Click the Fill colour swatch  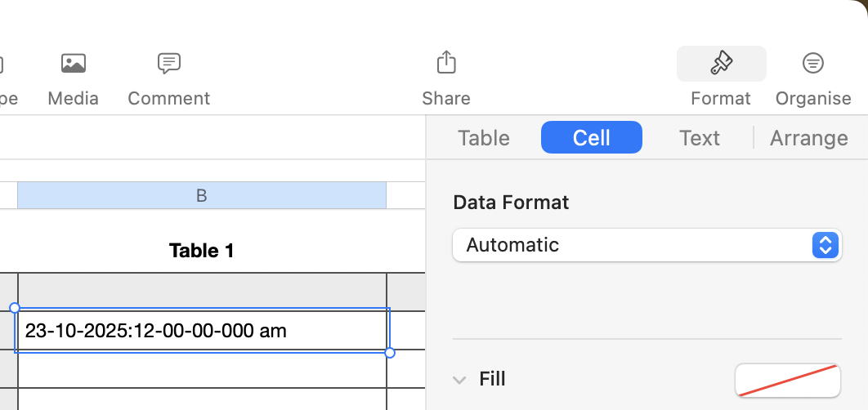click(x=788, y=381)
